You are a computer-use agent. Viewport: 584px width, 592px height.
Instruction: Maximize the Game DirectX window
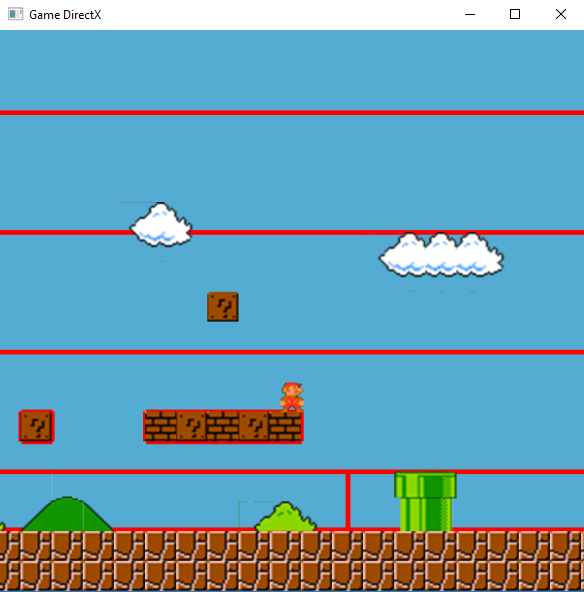tap(515, 14)
